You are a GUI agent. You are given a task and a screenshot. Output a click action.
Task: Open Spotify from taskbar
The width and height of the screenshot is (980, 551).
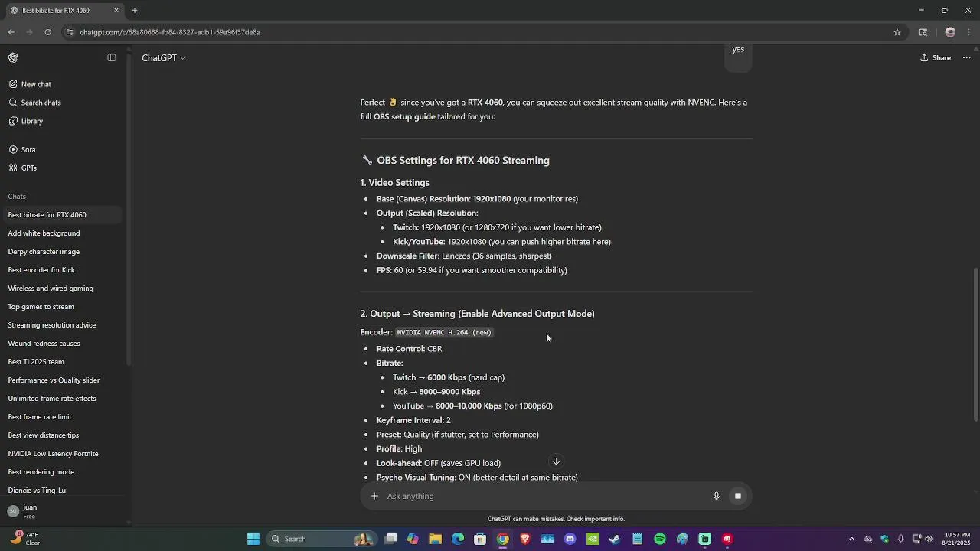tap(660, 539)
